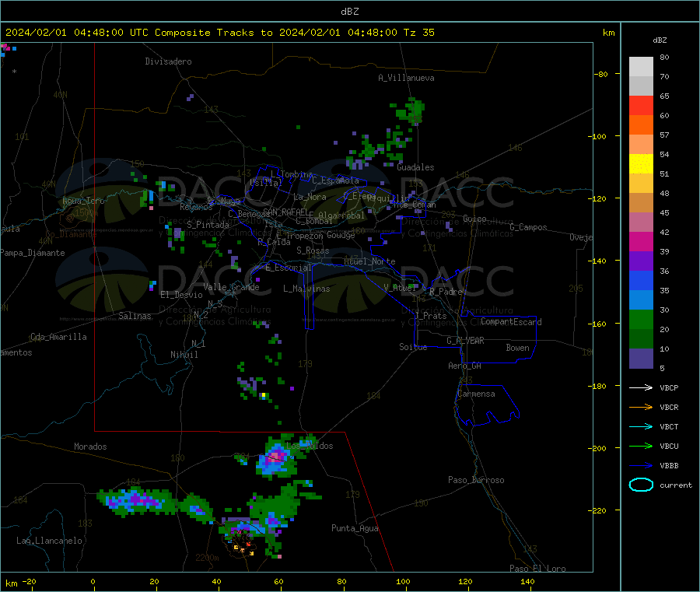
Task: Select the yellow 54 dBZ color swatch
Action: click(x=641, y=164)
